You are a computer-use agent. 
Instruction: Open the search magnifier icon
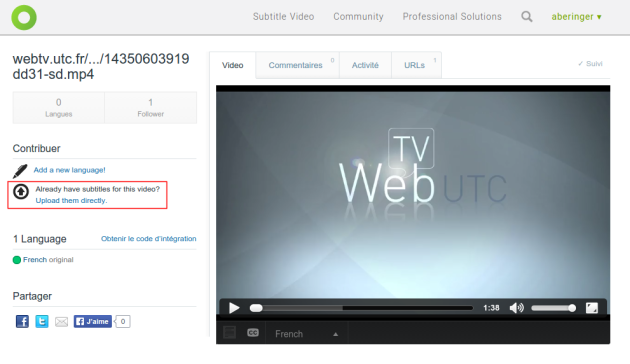[527, 16]
